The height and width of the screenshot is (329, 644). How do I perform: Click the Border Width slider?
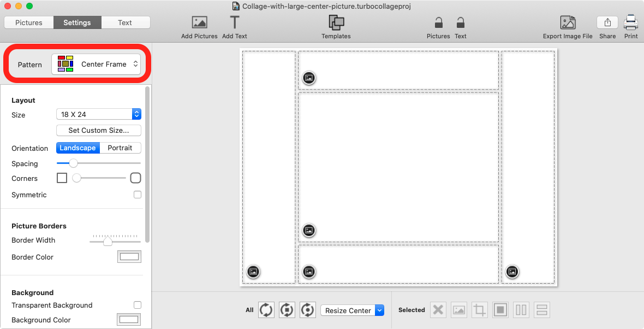(115, 240)
